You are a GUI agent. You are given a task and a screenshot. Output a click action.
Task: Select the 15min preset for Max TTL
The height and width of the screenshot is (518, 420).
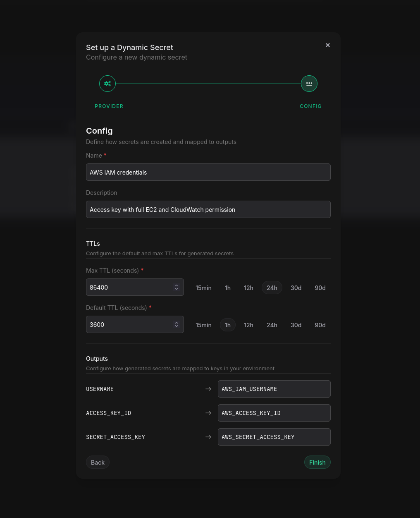click(x=203, y=288)
